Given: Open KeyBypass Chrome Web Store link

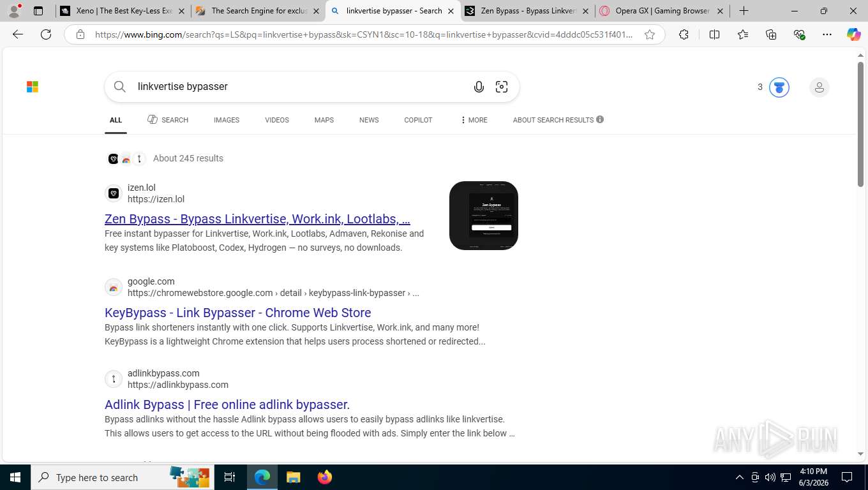Looking at the screenshot, I should coord(237,313).
